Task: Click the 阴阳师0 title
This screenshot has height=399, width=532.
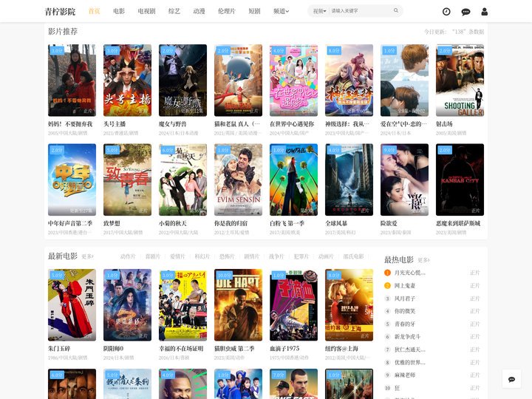Action: click(113, 349)
